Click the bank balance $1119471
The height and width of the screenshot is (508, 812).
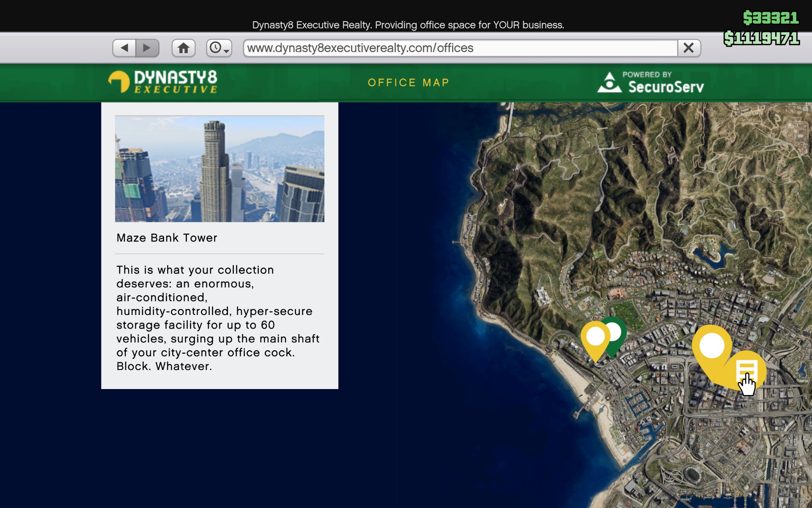(761, 38)
